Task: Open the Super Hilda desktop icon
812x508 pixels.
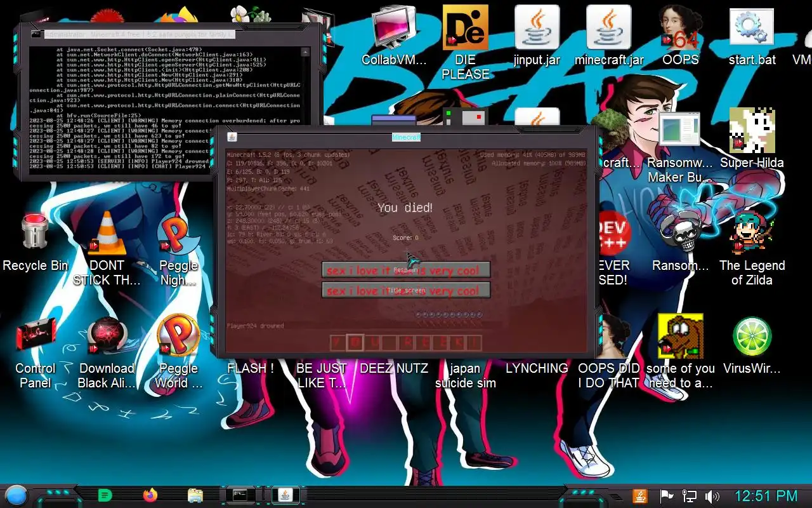Action: pos(752,138)
